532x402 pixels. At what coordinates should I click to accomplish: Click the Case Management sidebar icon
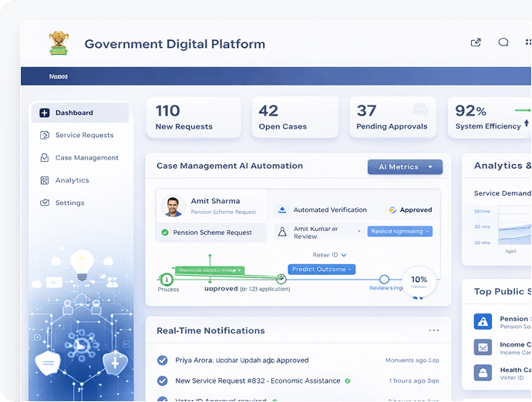(x=45, y=158)
